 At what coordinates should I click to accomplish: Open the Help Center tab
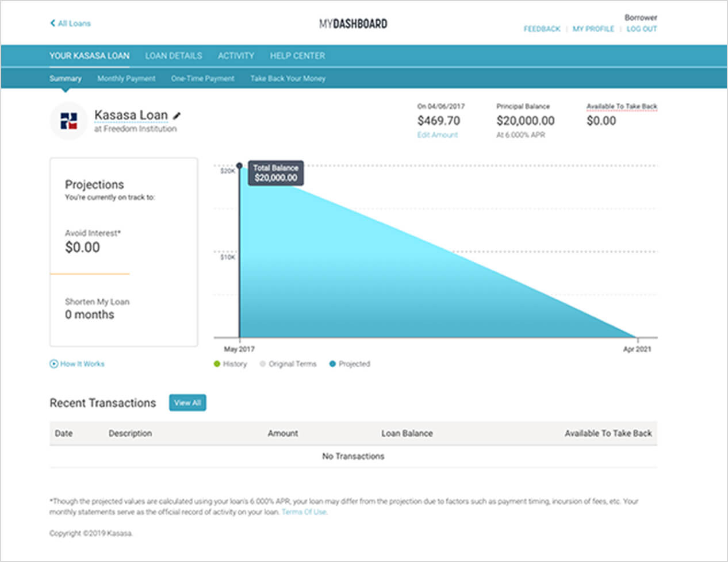tap(297, 56)
